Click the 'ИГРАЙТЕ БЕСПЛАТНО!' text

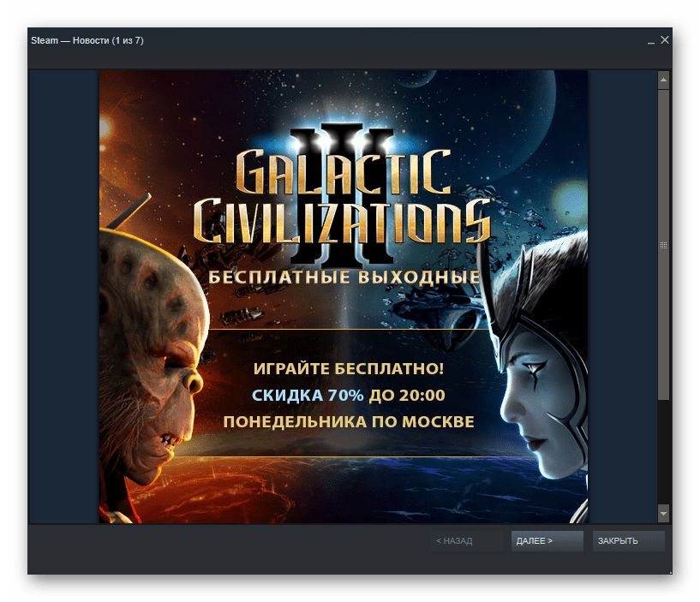click(x=349, y=369)
